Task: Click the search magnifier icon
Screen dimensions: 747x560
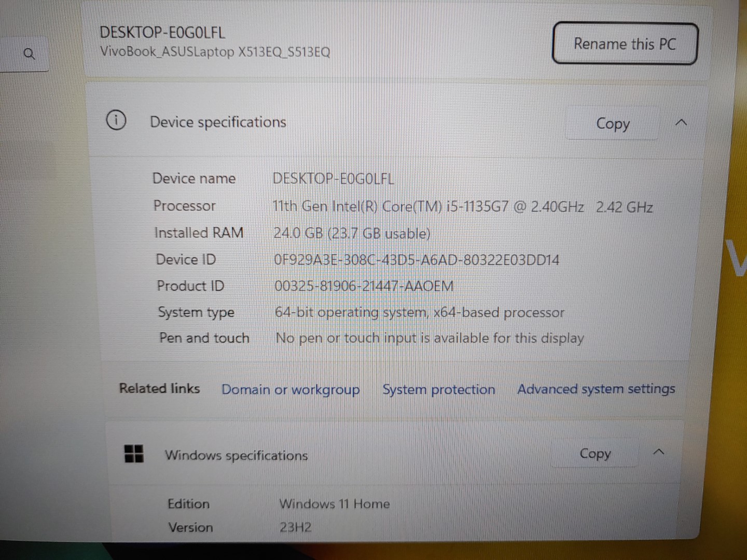Action: (x=30, y=53)
